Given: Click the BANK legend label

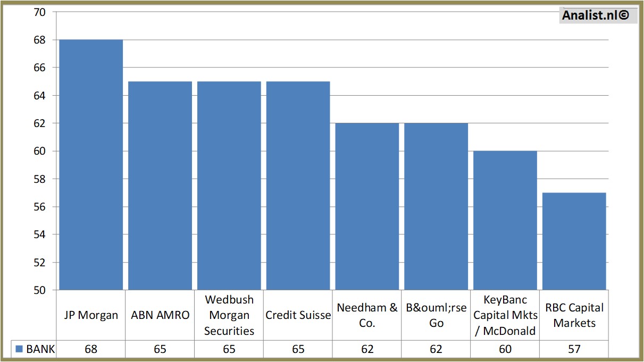Looking at the screenshot, I should click(40, 349).
